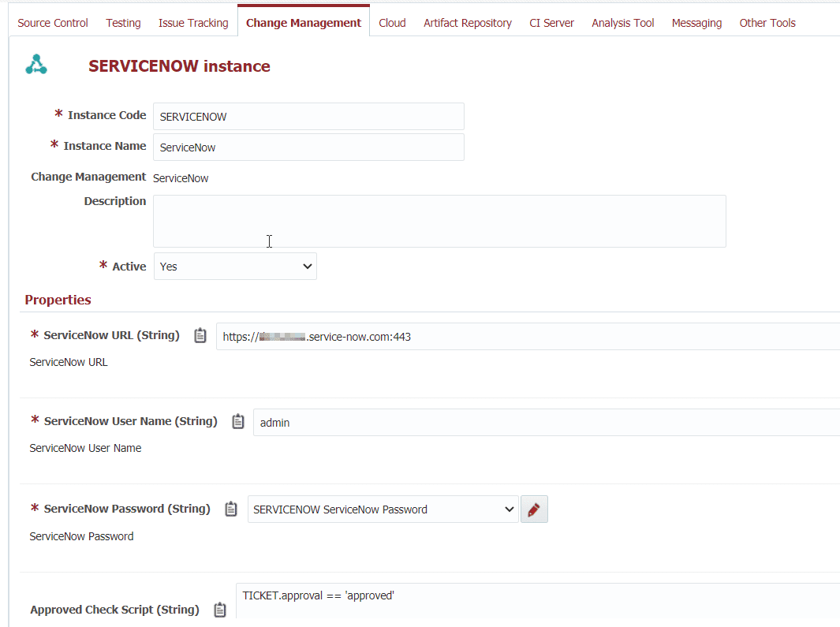Click the Active label

click(x=129, y=267)
